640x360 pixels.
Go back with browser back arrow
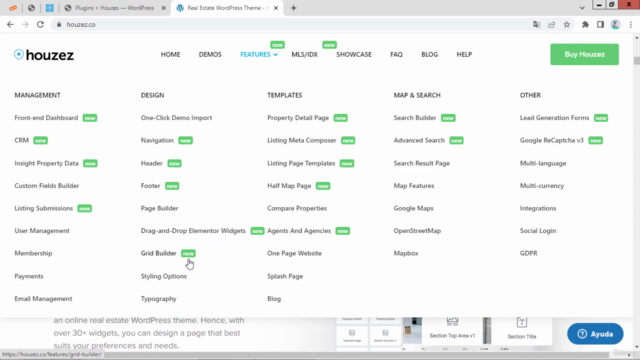click(x=10, y=24)
